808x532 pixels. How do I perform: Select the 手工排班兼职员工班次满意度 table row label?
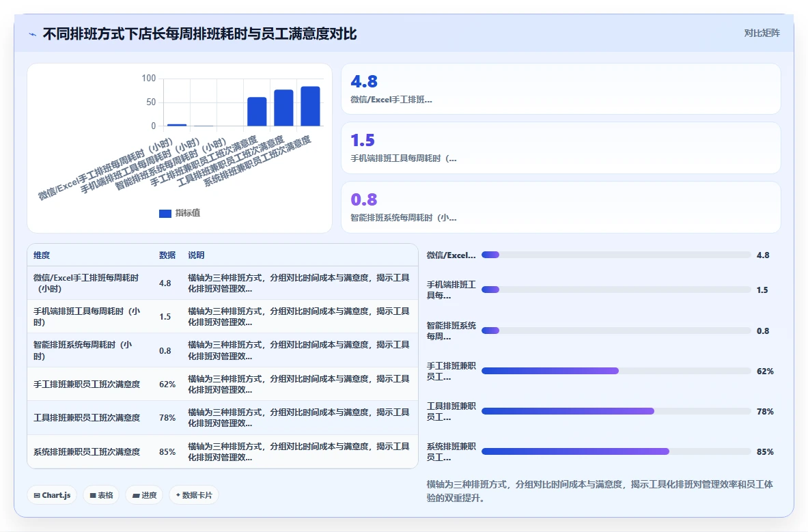(87, 384)
